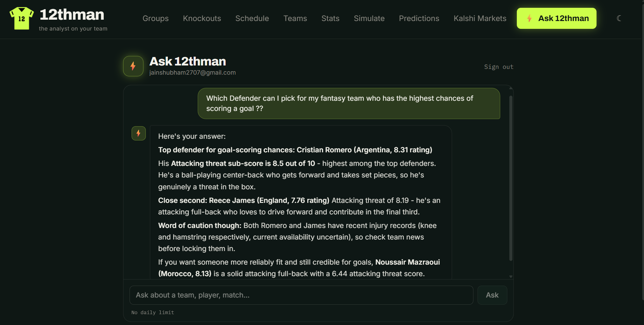Click 'Attacking threat sub-score is 8.5 out of 10'

coord(243,164)
